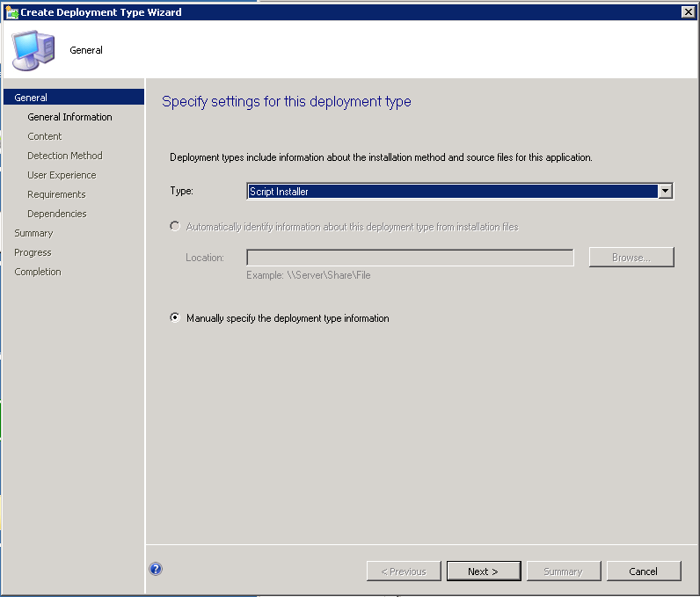Open General Information wizard page

point(69,117)
